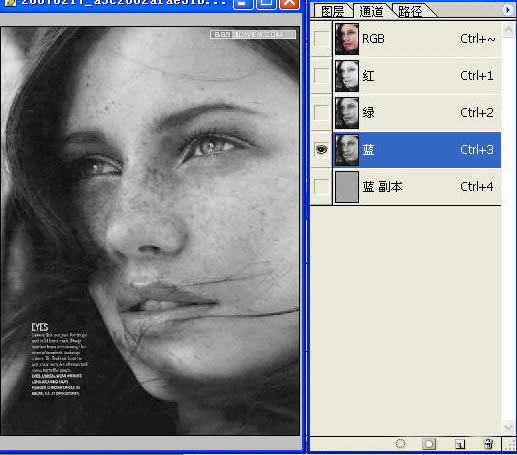The height and width of the screenshot is (455, 517).
Task: Switch to the 路径 (Paths) tab
Action: pos(410,12)
